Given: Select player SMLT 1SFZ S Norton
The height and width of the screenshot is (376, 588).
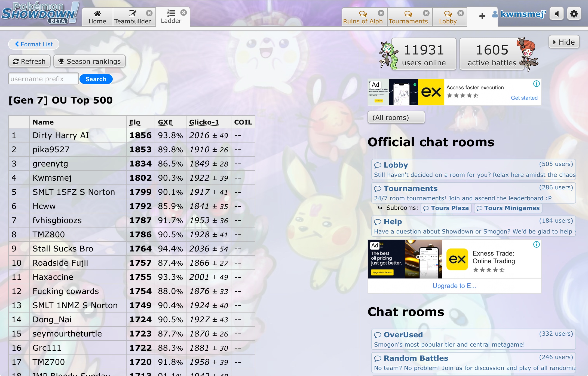Looking at the screenshot, I should [74, 192].
